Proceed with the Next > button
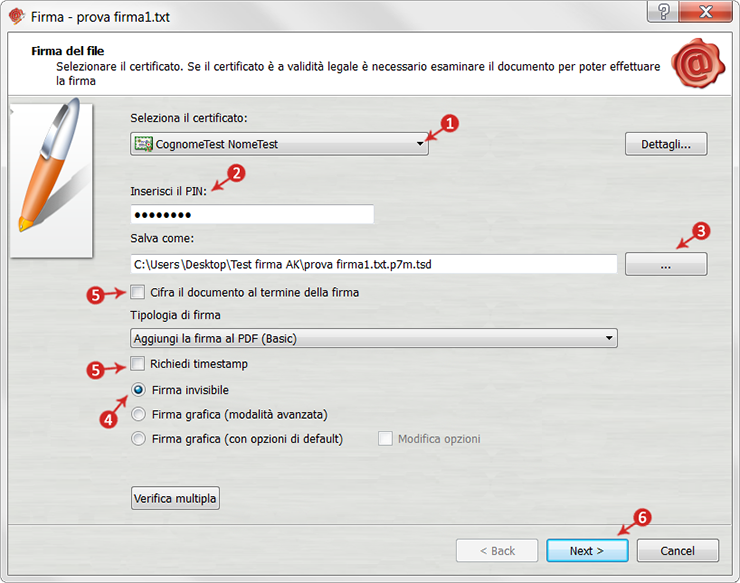 click(x=587, y=550)
